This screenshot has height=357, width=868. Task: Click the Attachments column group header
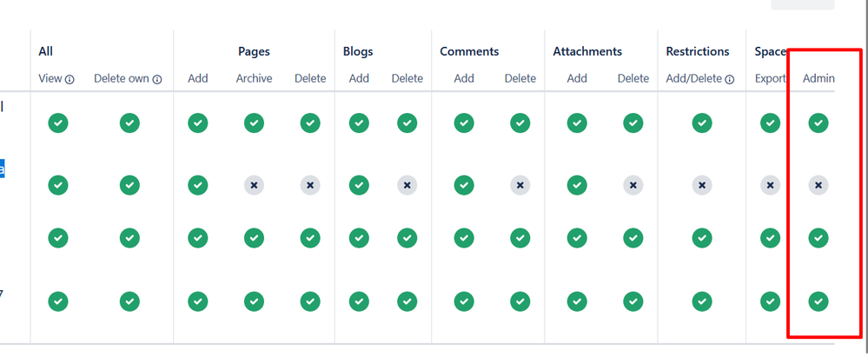pos(587,51)
